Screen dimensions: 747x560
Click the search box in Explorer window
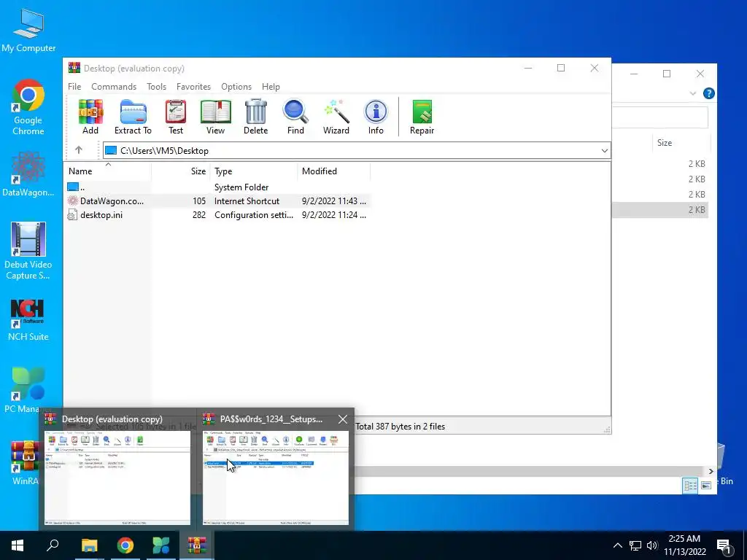(659, 117)
